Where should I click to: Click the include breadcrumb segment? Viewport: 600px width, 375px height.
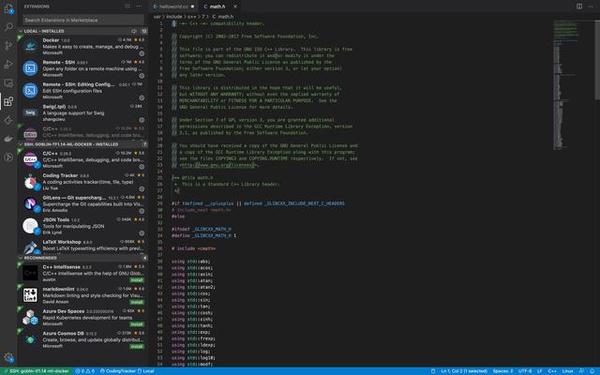(174, 16)
